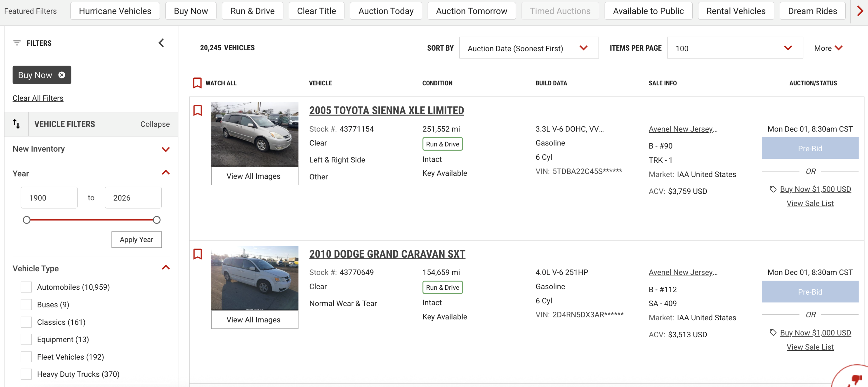The width and height of the screenshot is (868, 387).
Task: Select the Hurricane Vehicles featured filter
Action: click(115, 11)
